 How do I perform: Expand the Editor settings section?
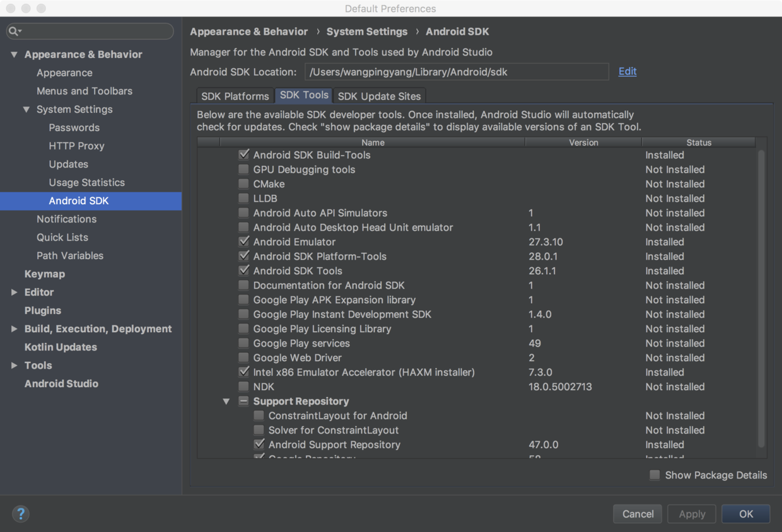point(14,292)
